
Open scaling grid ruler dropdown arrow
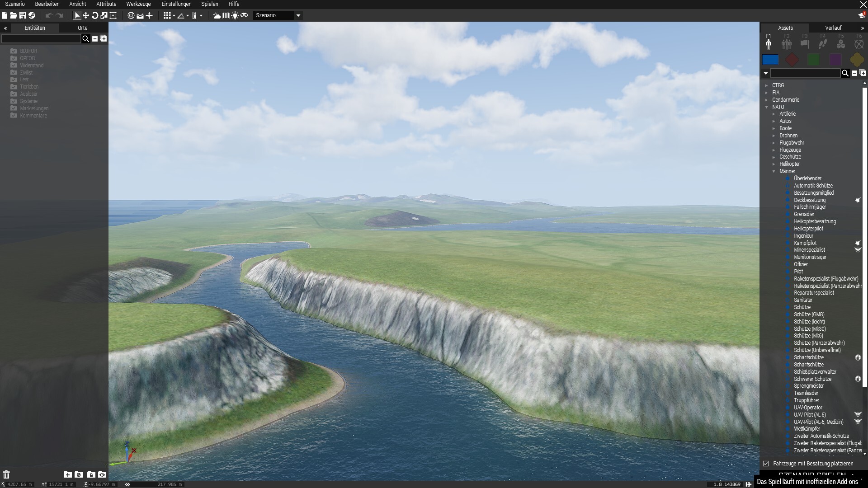(x=201, y=16)
